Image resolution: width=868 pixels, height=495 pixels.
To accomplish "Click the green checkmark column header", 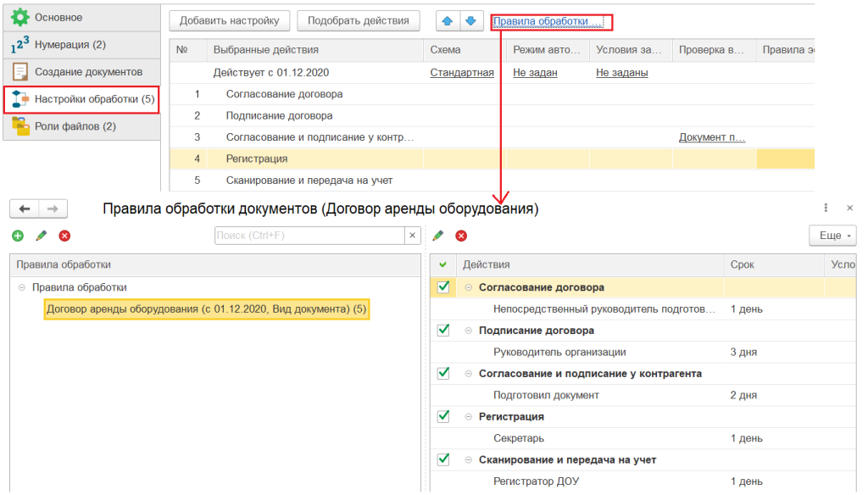I will pyautogui.click(x=442, y=264).
